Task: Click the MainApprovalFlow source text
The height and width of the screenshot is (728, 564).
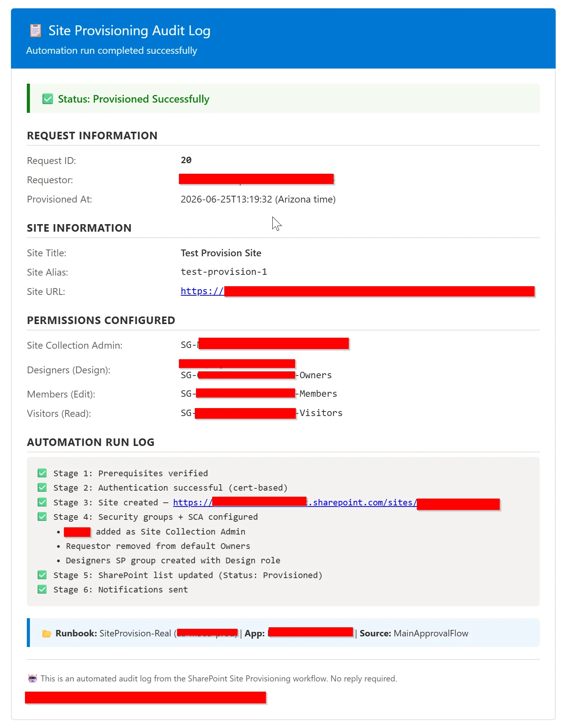Action: tap(431, 633)
